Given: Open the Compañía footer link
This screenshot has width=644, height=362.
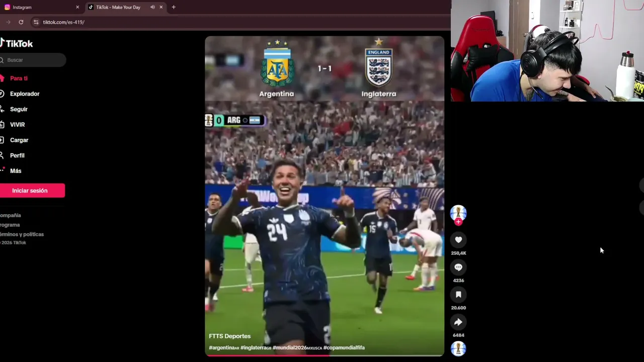Looking at the screenshot, I should coord(11,215).
